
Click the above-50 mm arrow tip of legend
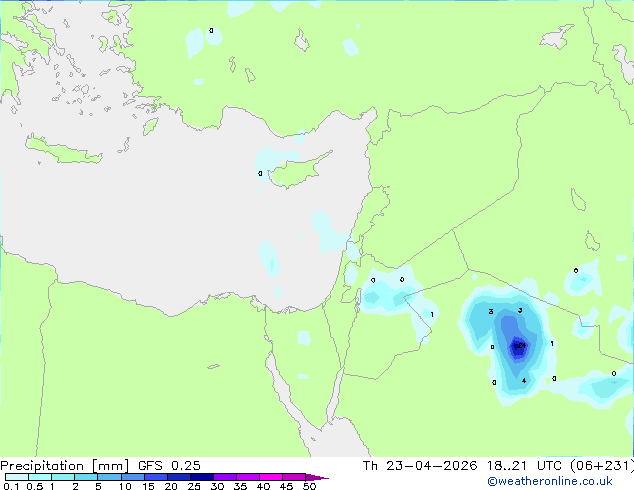(317, 477)
